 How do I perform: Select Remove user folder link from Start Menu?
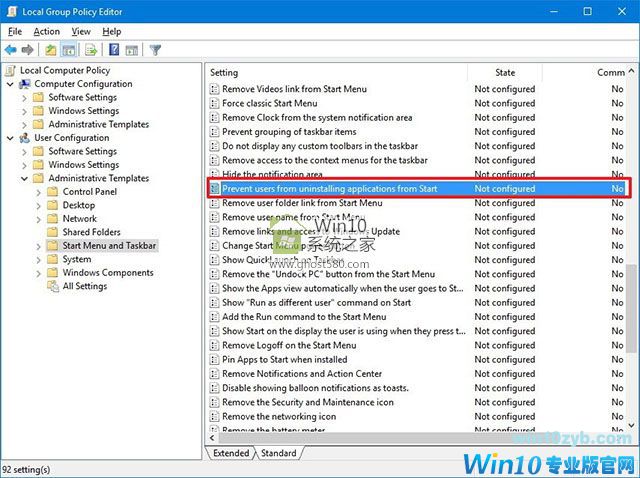pos(417,203)
